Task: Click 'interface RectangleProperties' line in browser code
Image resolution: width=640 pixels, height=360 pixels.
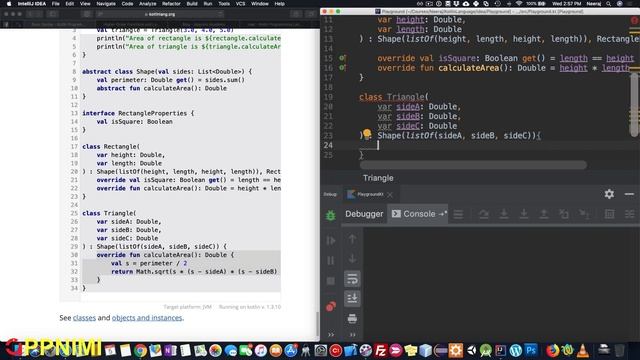Action: tap(138, 113)
